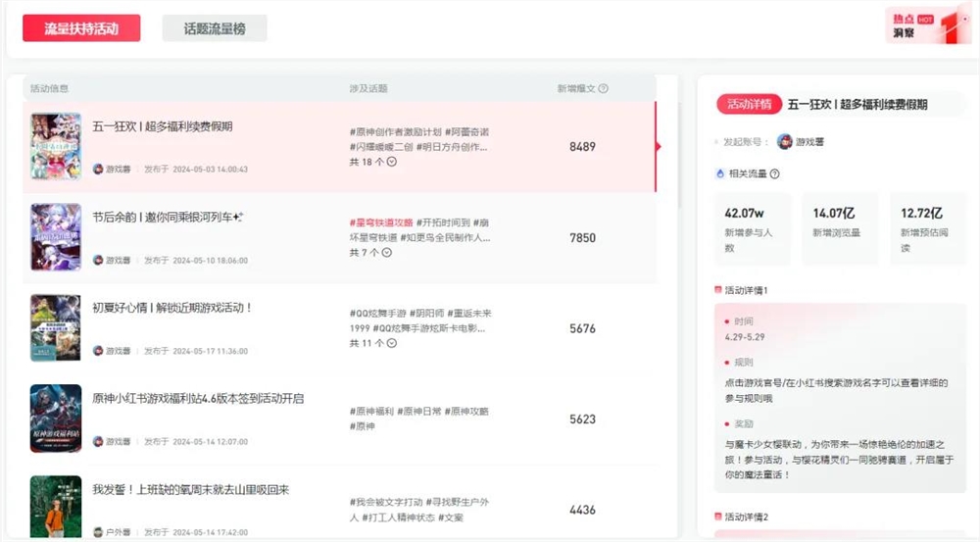980x542 pixels.
Task: Open thumbnail of 初夏好心情 activity
Action: click(56, 327)
